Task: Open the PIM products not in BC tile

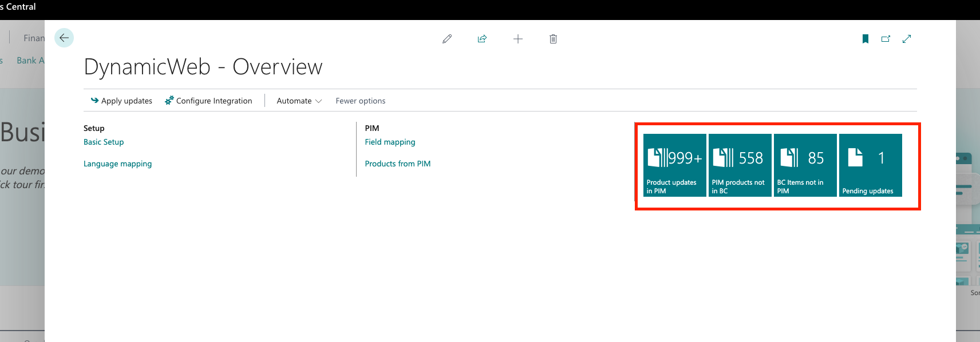Action: [740, 165]
